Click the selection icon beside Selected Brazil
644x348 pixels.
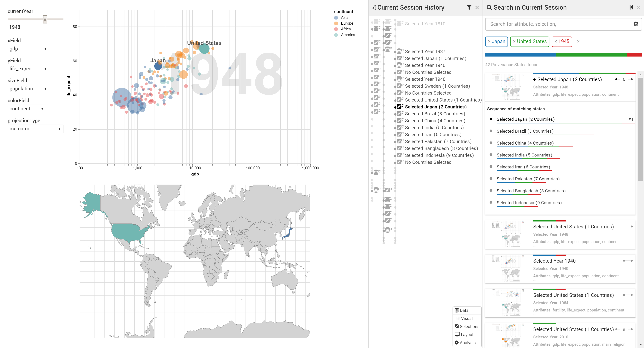tap(400, 114)
